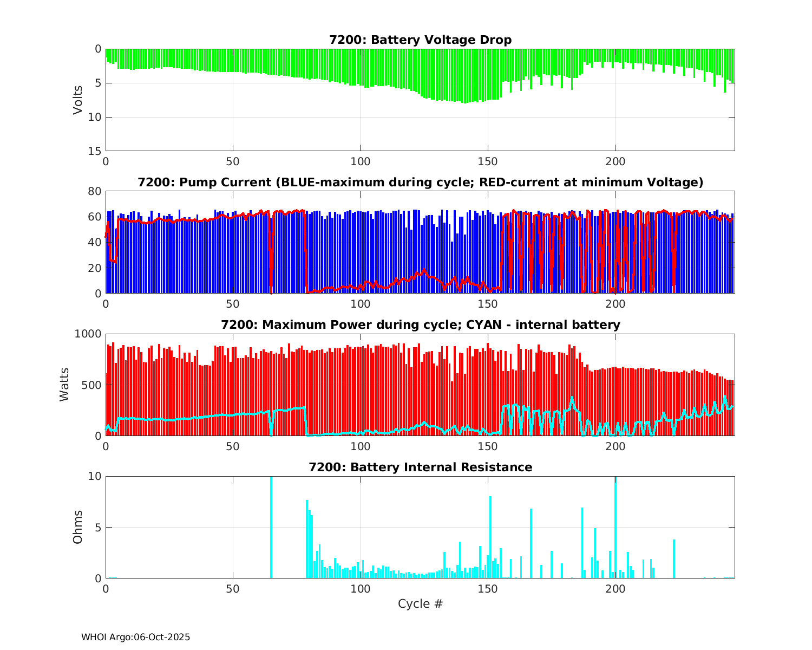Click the 'Volts' y-axis label
The height and width of the screenshot is (650, 812).
[x=78, y=100]
